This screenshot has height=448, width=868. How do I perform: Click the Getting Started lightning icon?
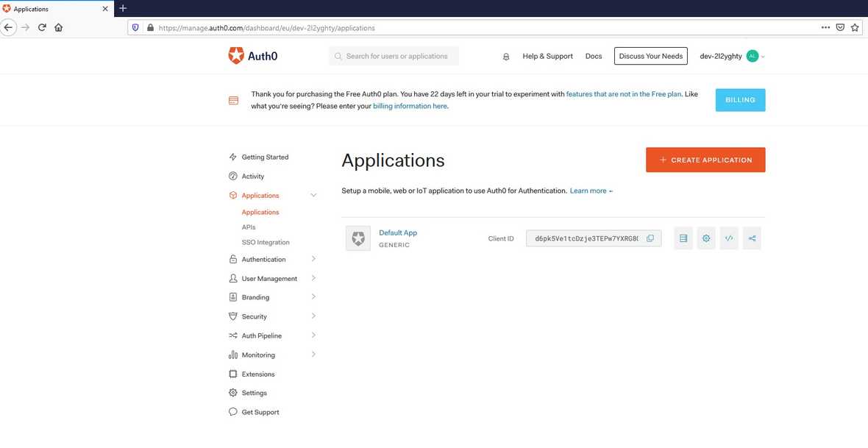coord(233,157)
